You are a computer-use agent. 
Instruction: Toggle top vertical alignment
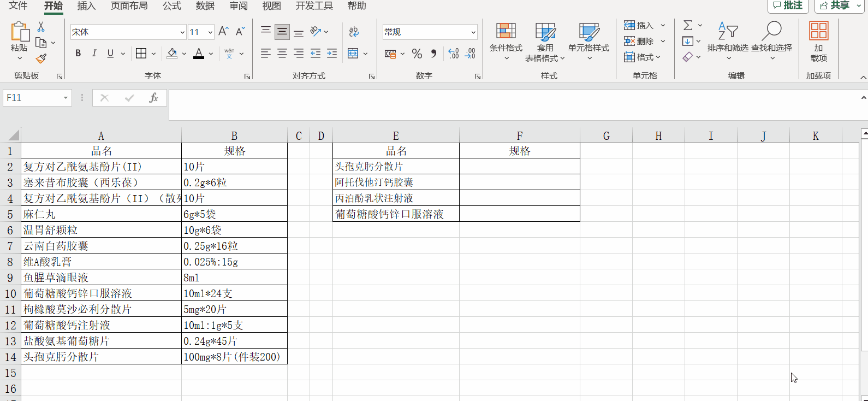pos(266,32)
